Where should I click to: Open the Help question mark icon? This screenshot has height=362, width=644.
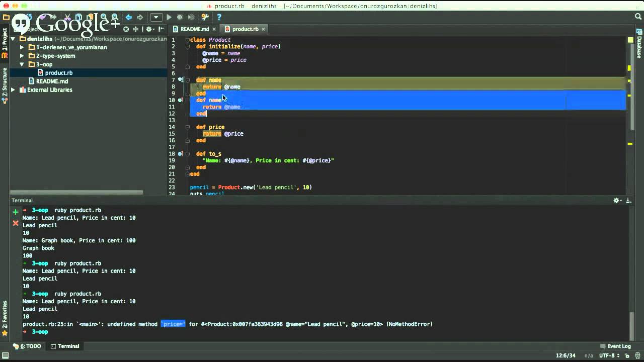pos(219,18)
